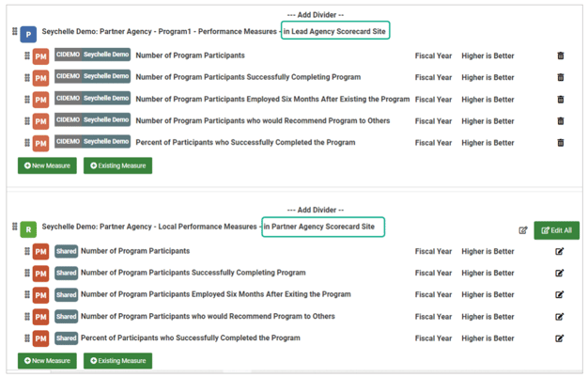Click CIDEMO Seychelle Demo tag on first measure
This screenshot has height=377, width=588.
coord(92,55)
